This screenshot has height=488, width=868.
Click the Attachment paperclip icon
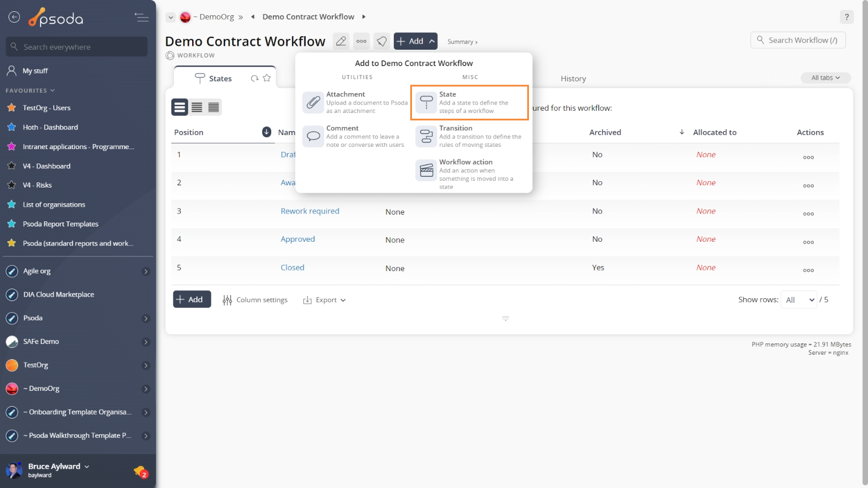pos(313,102)
